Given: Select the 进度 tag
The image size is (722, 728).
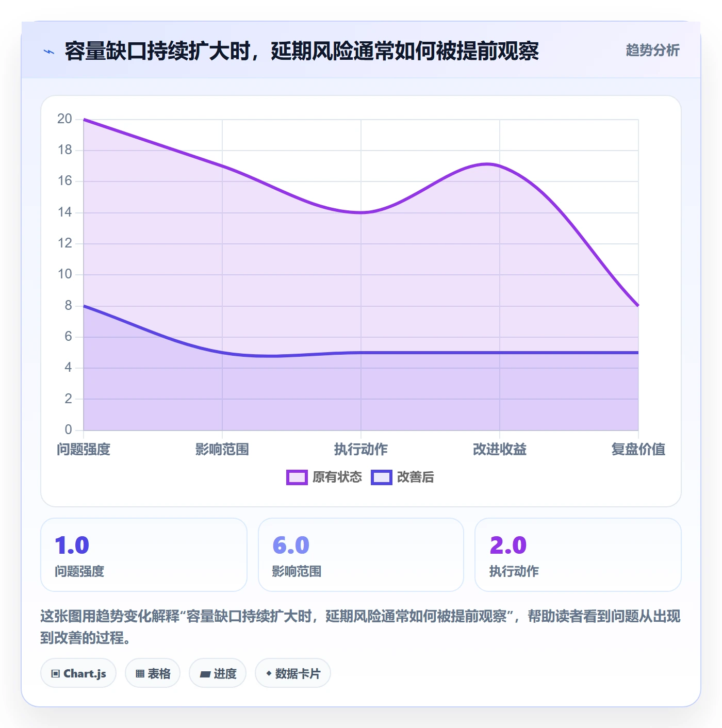Looking at the screenshot, I should [x=218, y=673].
